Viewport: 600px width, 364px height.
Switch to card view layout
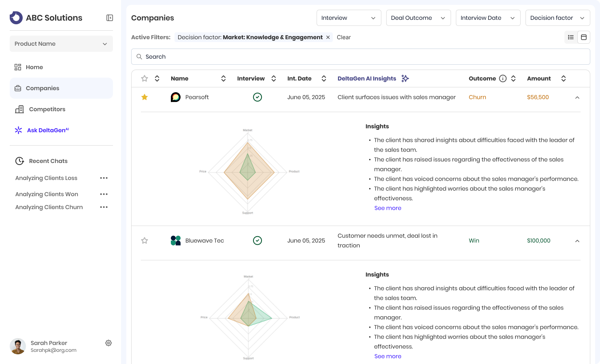pos(584,37)
